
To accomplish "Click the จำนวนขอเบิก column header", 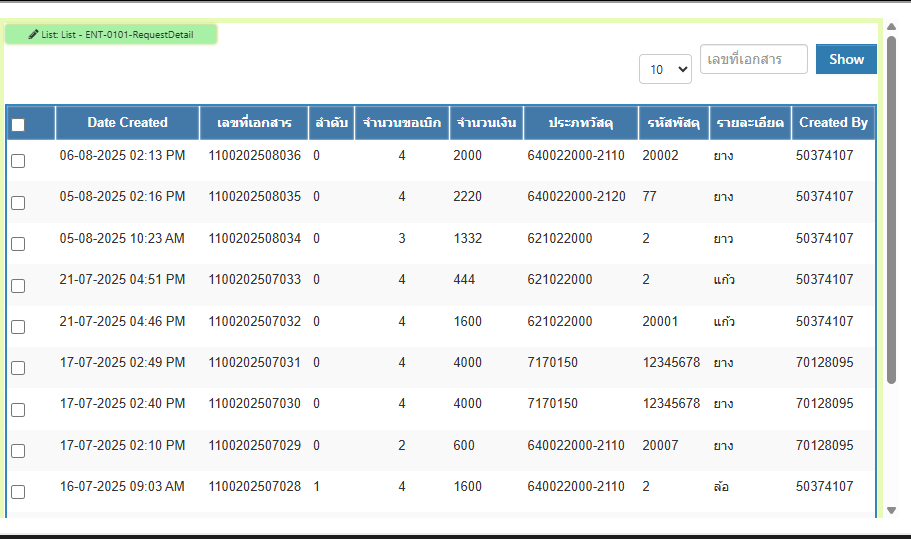I will point(401,123).
